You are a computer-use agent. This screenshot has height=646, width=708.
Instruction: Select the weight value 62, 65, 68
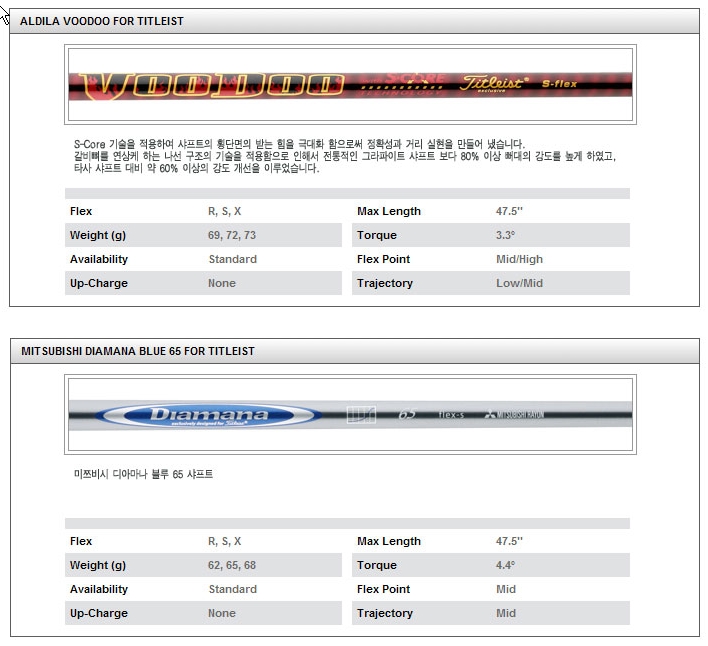(232, 565)
